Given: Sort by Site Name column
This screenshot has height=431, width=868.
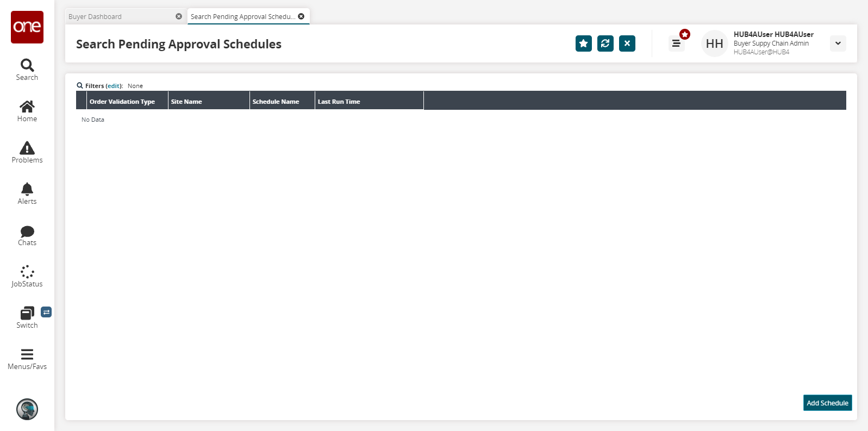Looking at the screenshot, I should [209, 101].
